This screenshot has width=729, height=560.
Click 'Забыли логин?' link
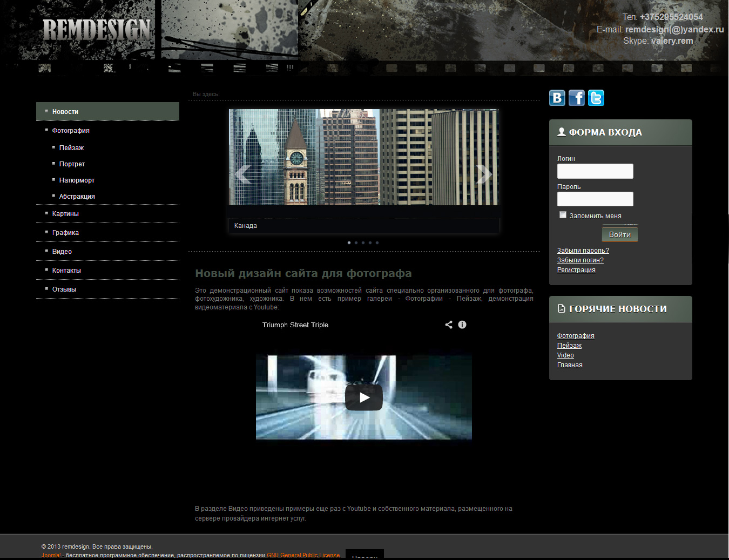[580, 260]
